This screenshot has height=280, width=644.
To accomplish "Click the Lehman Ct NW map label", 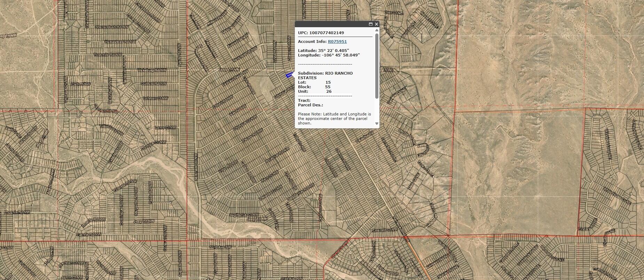I will pyautogui.click(x=156, y=98).
